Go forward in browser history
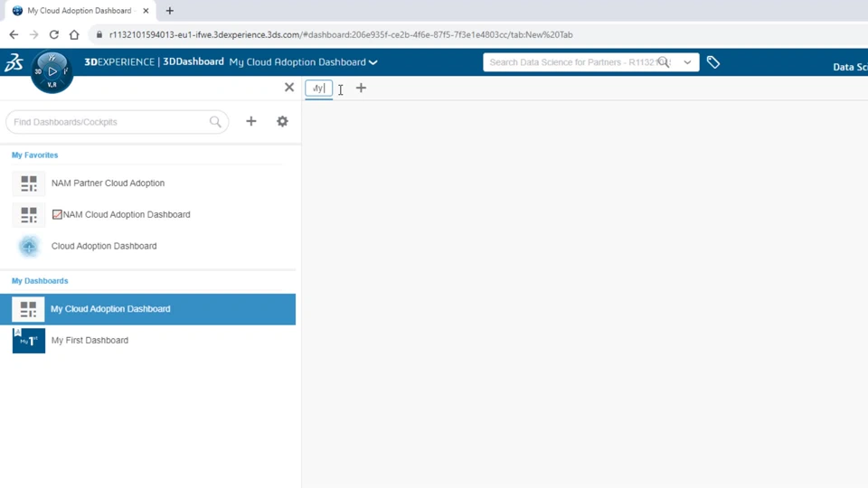Viewport: 868px width, 488px height. 33,34
